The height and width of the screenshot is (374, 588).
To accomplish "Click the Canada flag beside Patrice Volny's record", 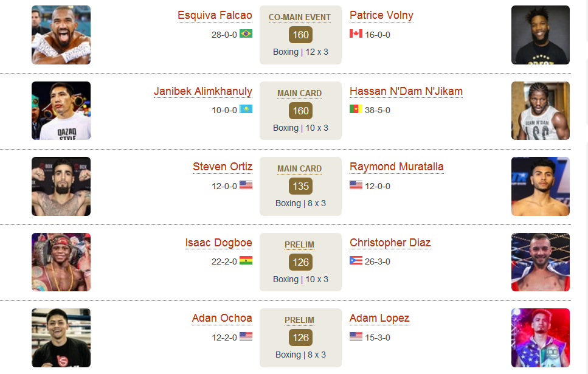I will 356,34.
